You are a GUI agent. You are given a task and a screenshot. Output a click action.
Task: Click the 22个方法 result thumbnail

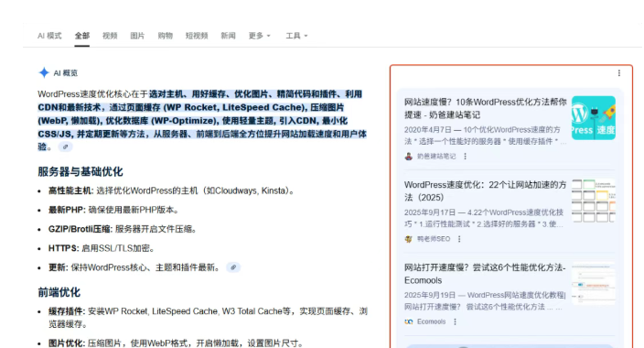[594, 201]
